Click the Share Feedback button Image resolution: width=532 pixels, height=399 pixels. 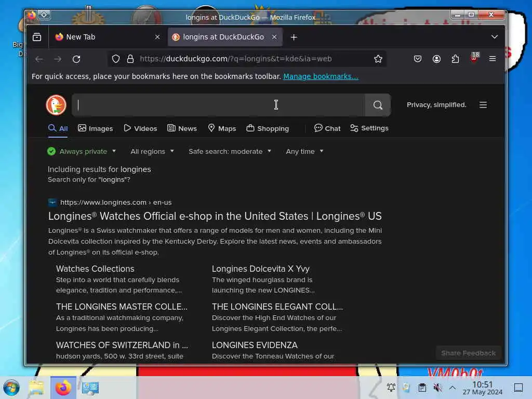(x=468, y=353)
